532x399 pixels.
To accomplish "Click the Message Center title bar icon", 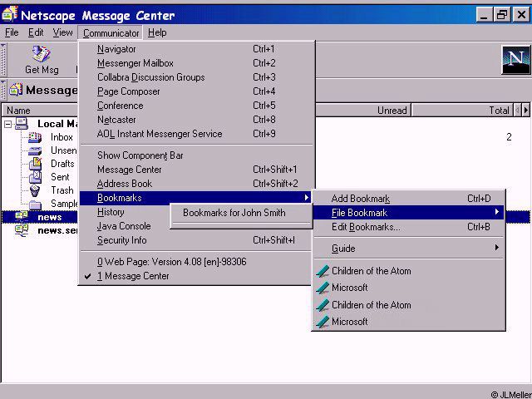I will pos(10,14).
